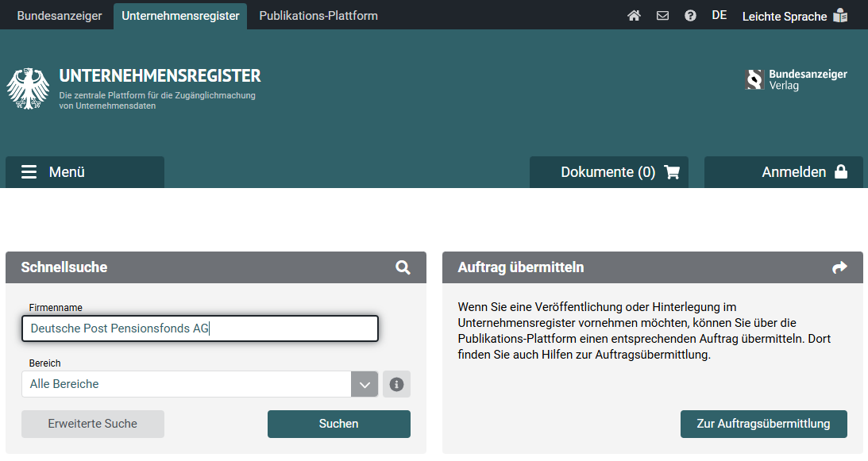Click the arrow icon in Auftrag übermitteln header
The width and height of the screenshot is (868, 461).
[x=839, y=268]
